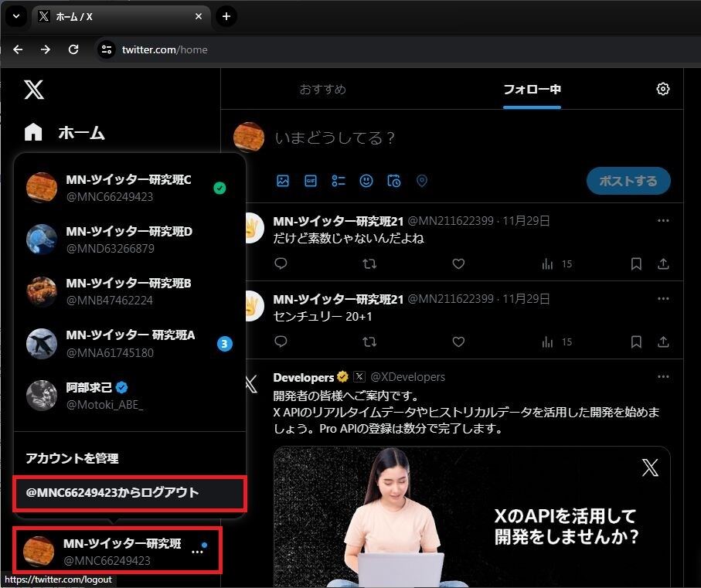Click the ポストする button
The height and width of the screenshot is (588, 701).
pos(628,181)
